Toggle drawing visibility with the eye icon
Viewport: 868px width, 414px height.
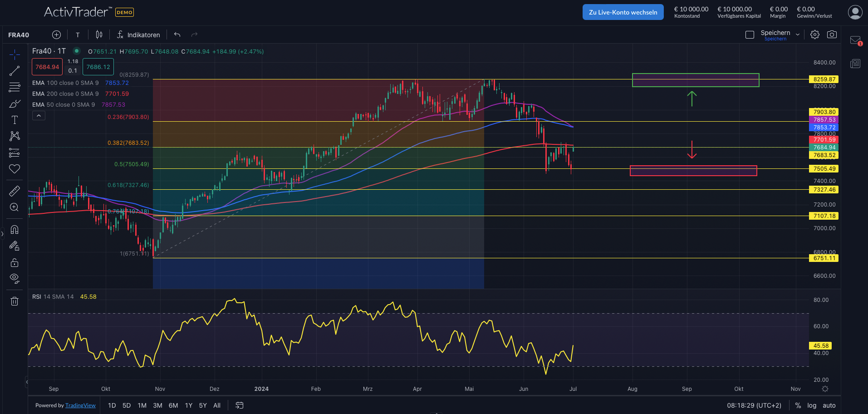15,278
